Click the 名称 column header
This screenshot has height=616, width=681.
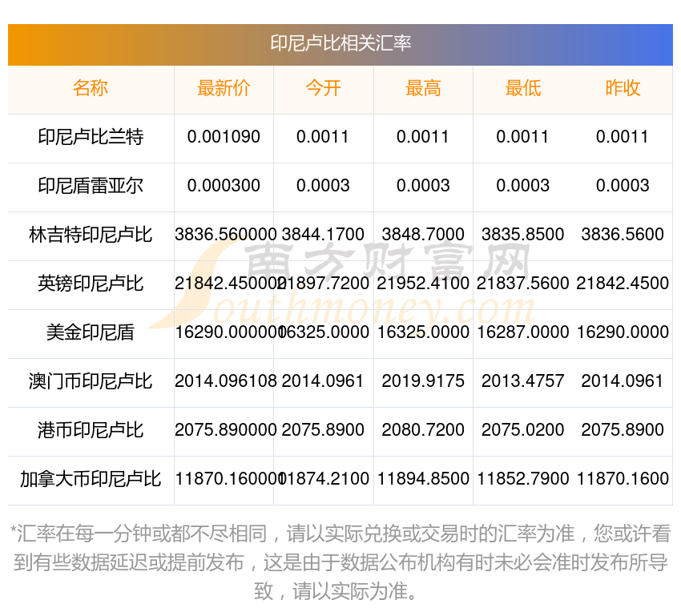click(x=91, y=88)
